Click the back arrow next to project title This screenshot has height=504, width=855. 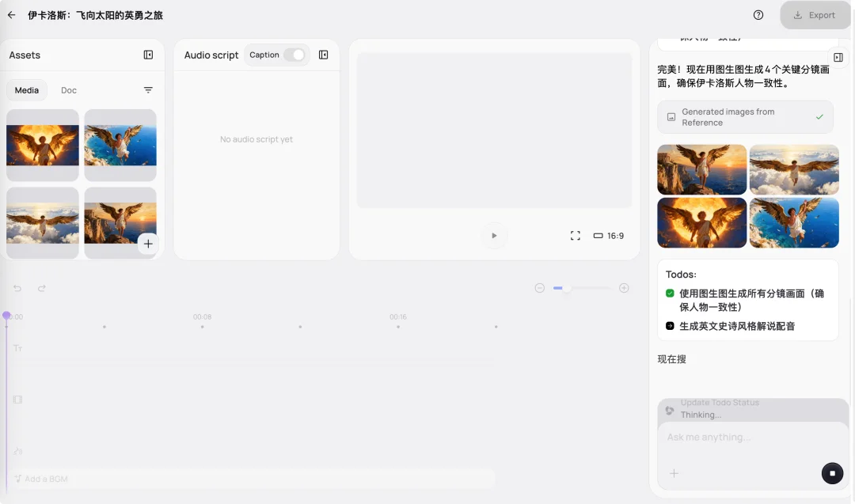coord(11,15)
